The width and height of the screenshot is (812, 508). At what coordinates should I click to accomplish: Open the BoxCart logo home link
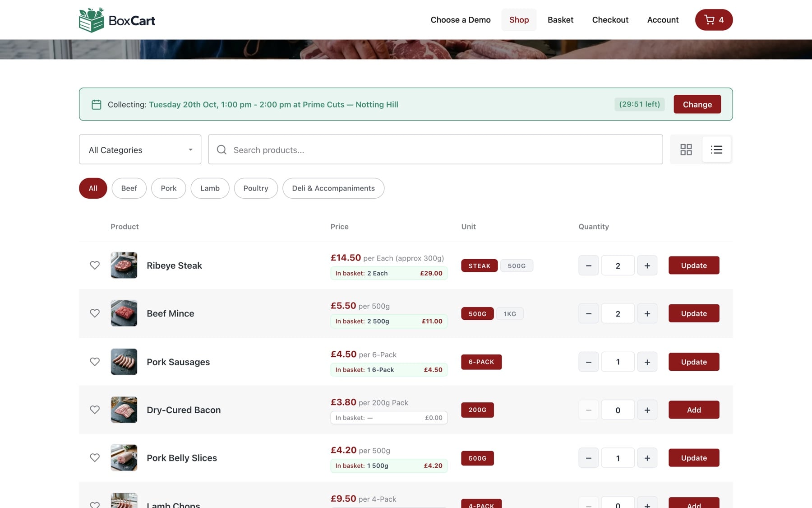click(x=117, y=20)
